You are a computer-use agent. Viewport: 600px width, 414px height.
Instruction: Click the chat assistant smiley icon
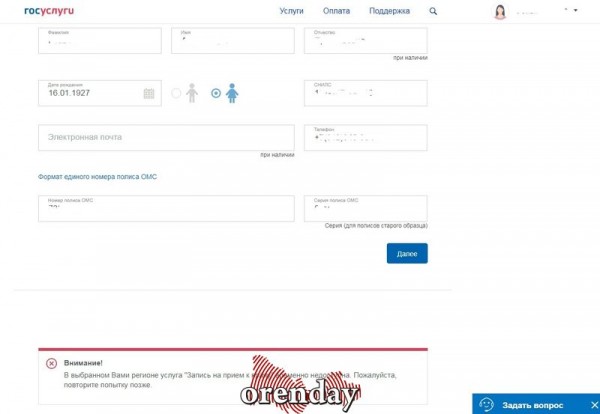(486, 404)
